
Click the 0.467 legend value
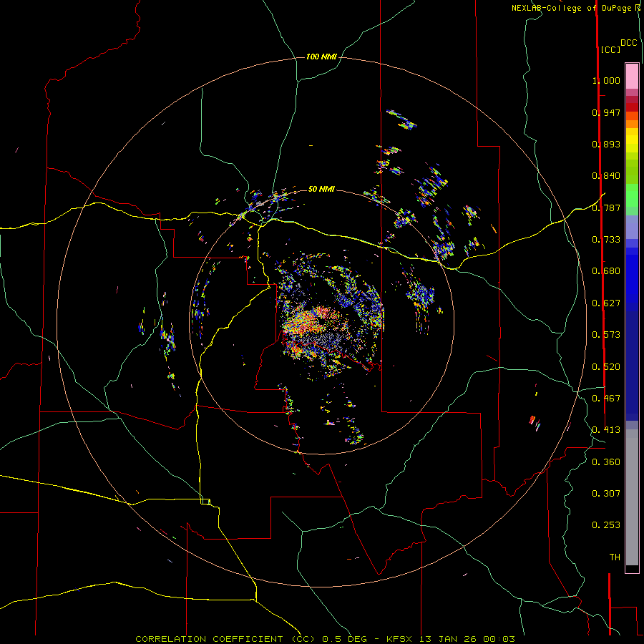606,399
